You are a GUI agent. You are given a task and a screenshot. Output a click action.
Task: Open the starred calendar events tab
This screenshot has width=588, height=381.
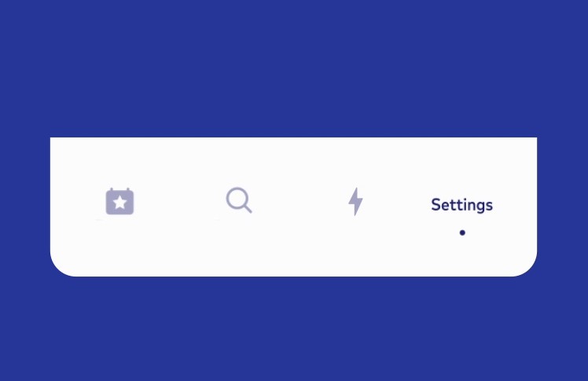click(x=119, y=201)
